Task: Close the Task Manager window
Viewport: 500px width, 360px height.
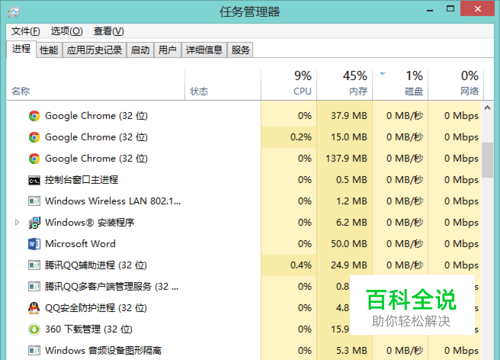Action: (x=478, y=9)
